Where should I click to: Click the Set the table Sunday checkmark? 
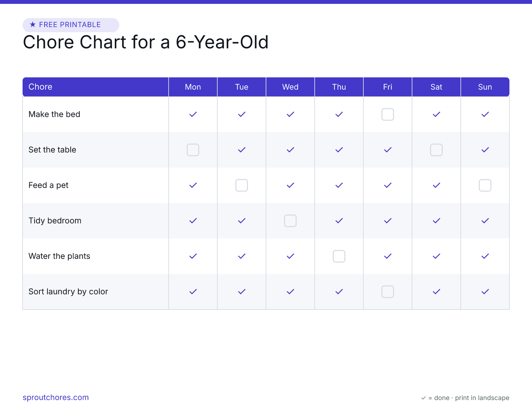(485, 150)
